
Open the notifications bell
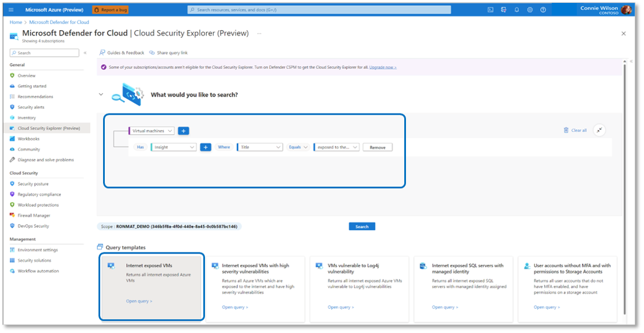pyautogui.click(x=517, y=10)
